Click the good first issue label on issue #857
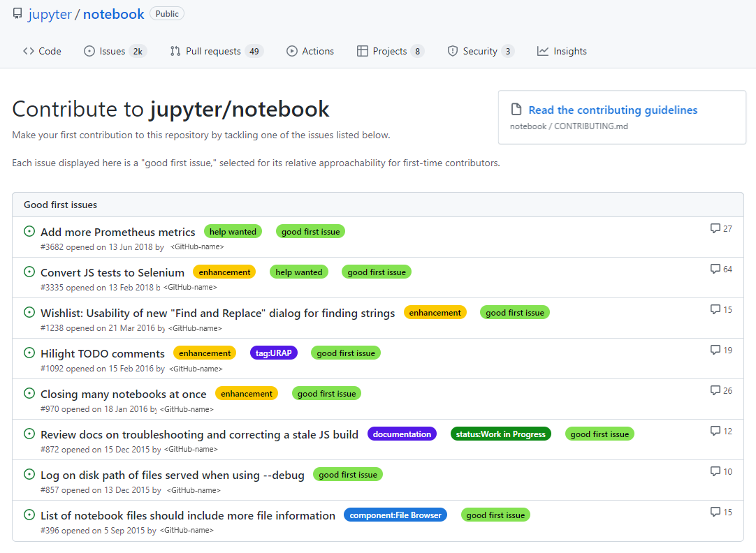This screenshot has width=756, height=553. [347, 474]
